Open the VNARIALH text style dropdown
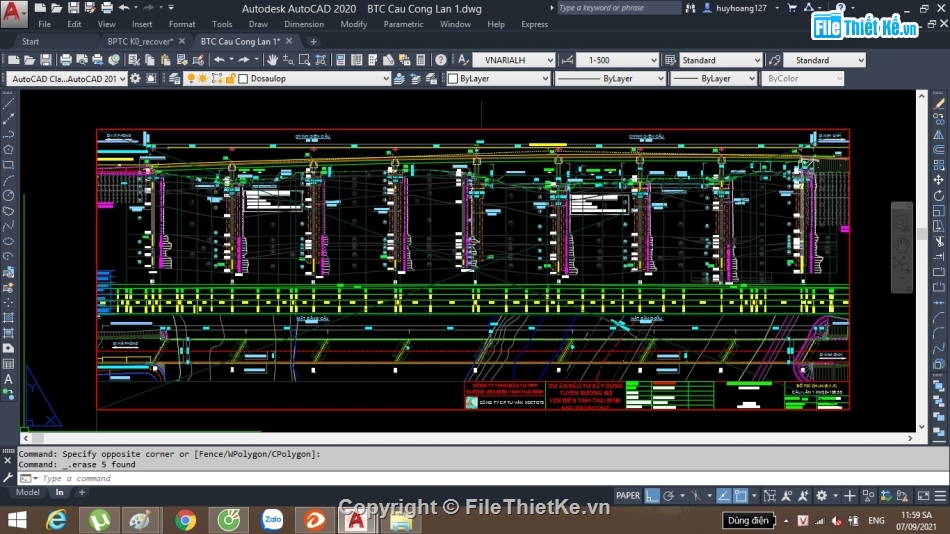 click(x=550, y=60)
